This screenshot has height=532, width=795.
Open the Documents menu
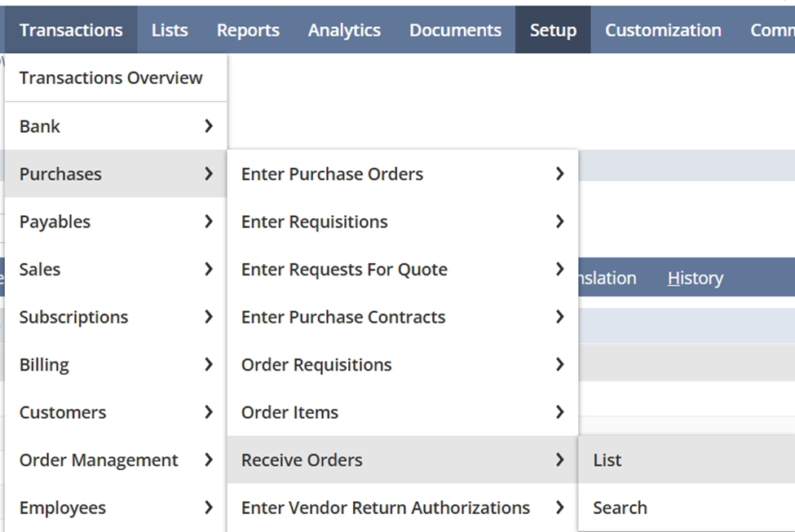(x=455, y=30)
